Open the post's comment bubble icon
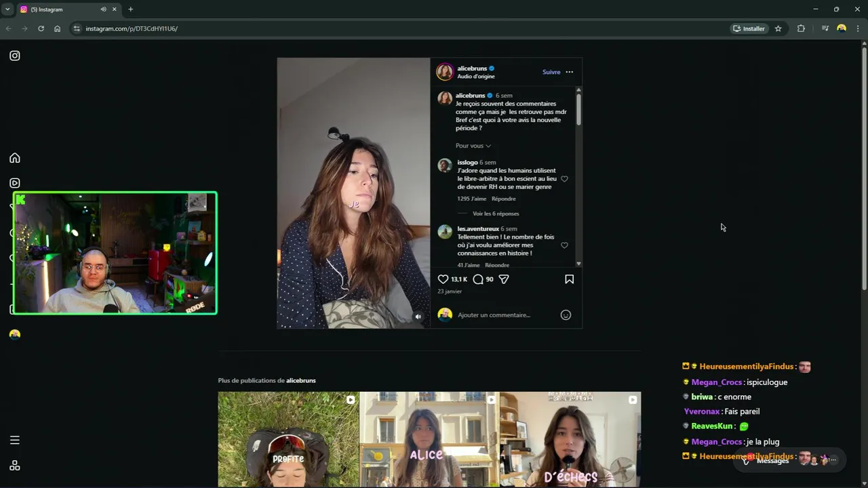This screenshot has height=488, width=868. pos(478,279)
